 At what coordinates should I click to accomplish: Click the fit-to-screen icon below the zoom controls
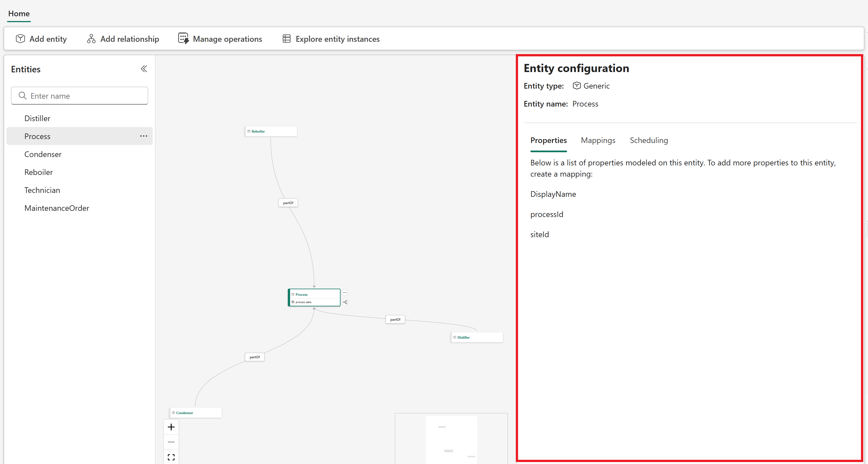(171, 457)
